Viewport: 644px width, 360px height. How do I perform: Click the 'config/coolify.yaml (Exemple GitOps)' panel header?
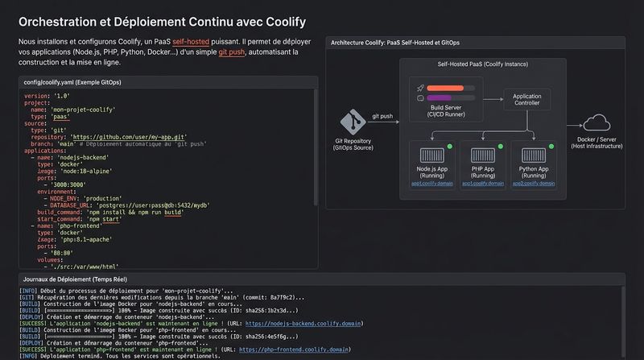pos(168,82)
